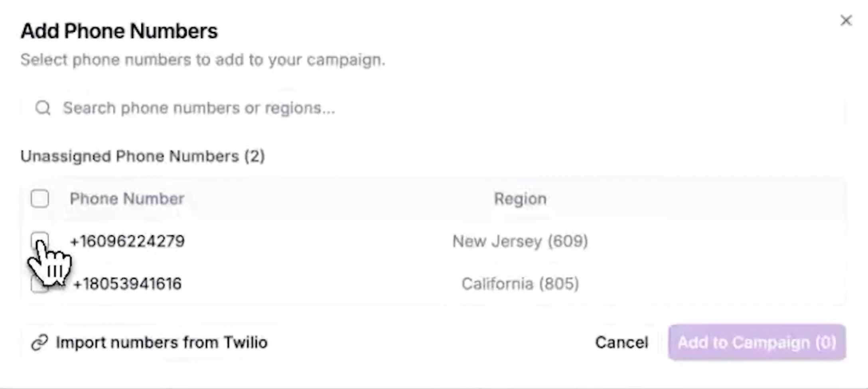Close the Add Phone Numbers dialog
868x389 pixels.
[x=846, y=20]
